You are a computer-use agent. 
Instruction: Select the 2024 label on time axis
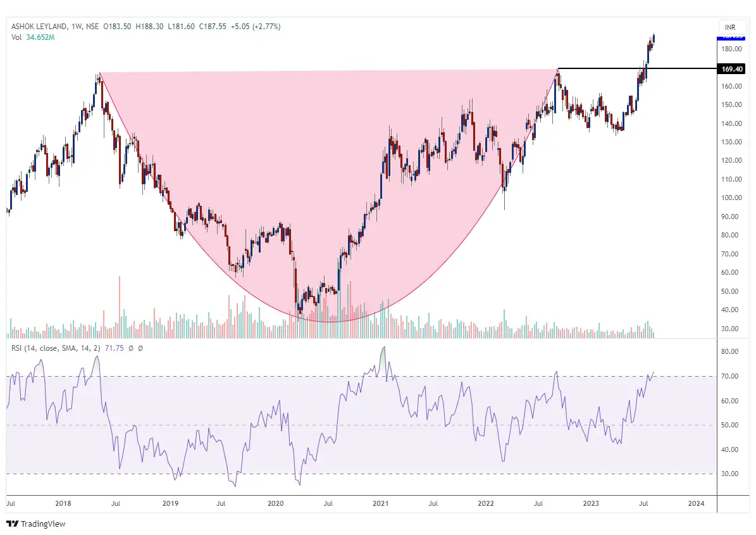[x=696, y=504]
